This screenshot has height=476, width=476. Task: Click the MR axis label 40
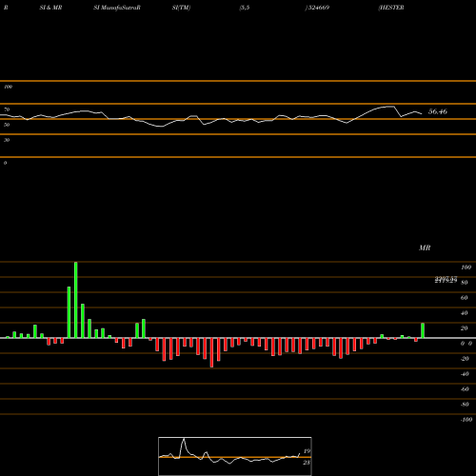pos(465,313)
